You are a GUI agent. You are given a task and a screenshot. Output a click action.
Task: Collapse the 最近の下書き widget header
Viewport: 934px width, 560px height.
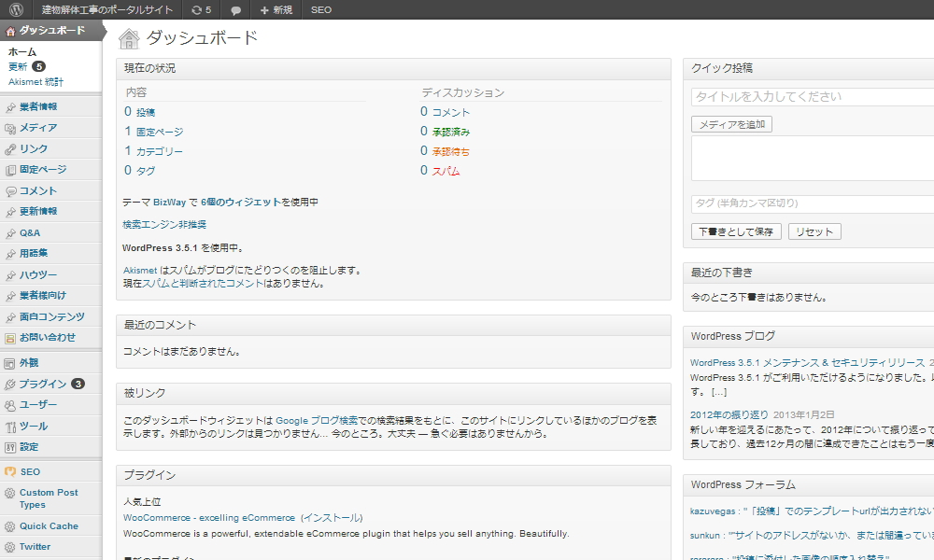click(808, 273)
